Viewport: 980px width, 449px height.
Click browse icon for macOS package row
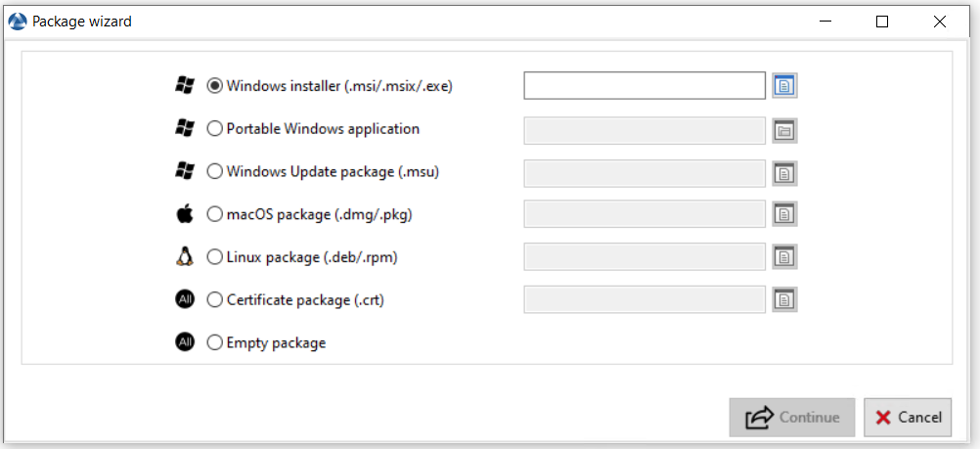[784, 214]
